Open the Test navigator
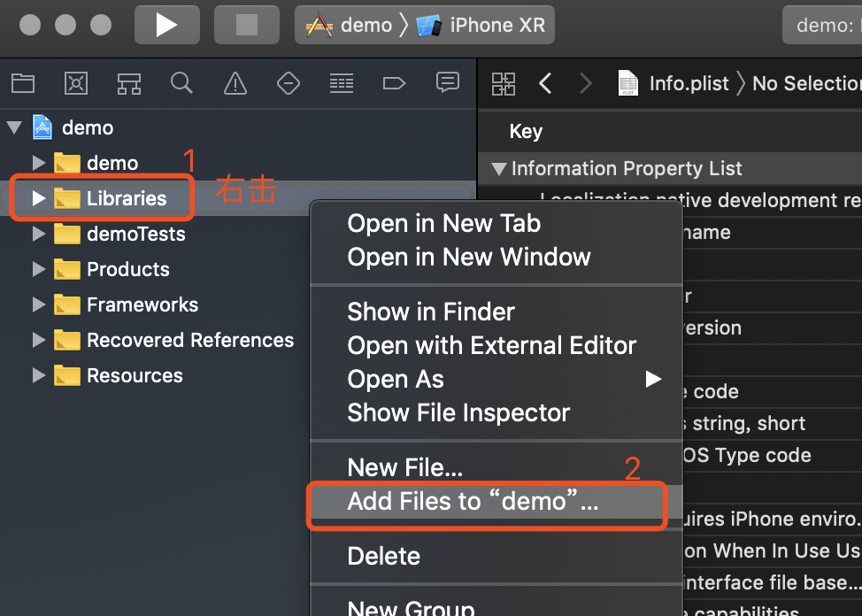 pos(288,83)
